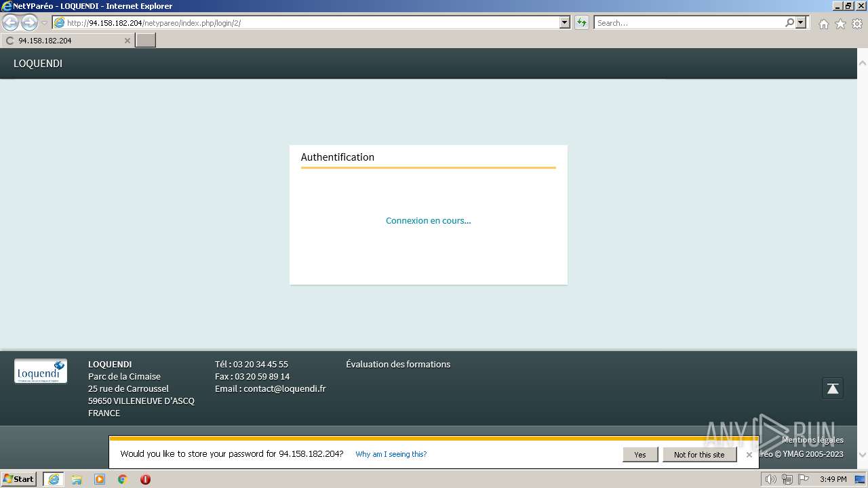Minimize the Internet Explorer window
The height and width of the screenshot is (488, 868).
[x=838, y=5]
